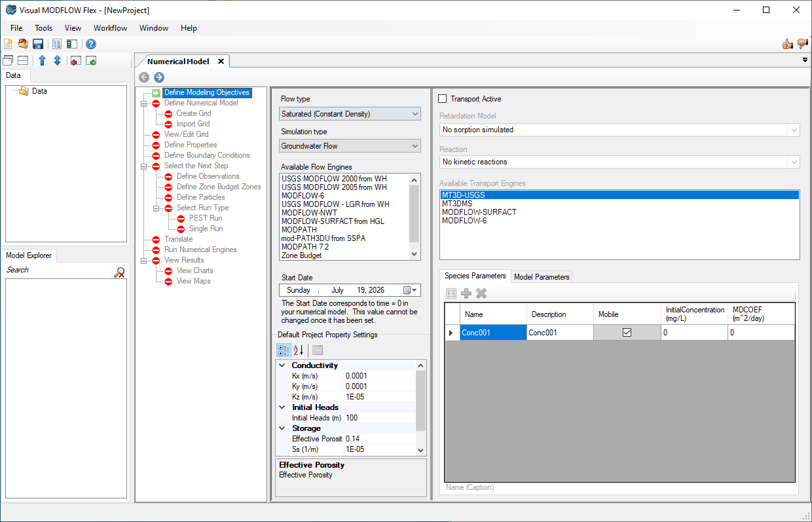Click the add species plus icon
The image size is (812, 522).
point(466,293)
